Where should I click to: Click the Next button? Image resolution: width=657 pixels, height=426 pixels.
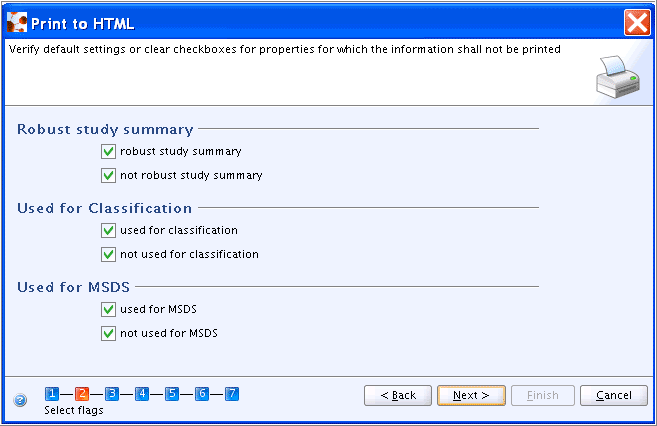point(471,395)
